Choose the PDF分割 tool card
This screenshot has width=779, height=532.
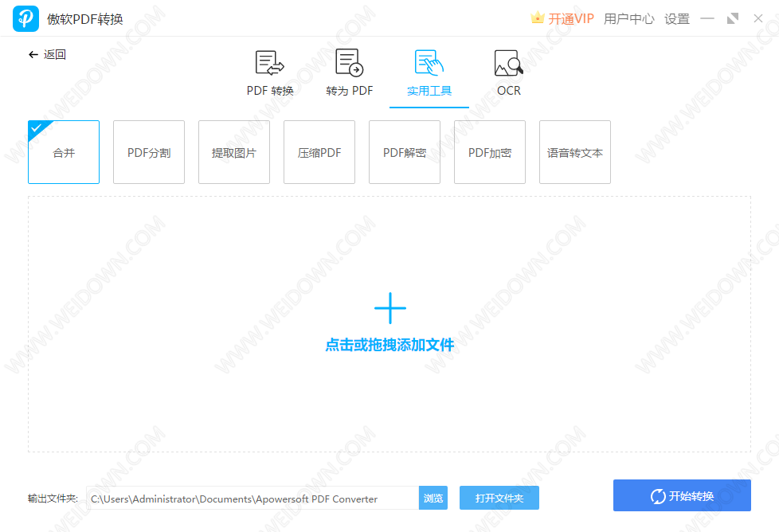tap(149, 152)
